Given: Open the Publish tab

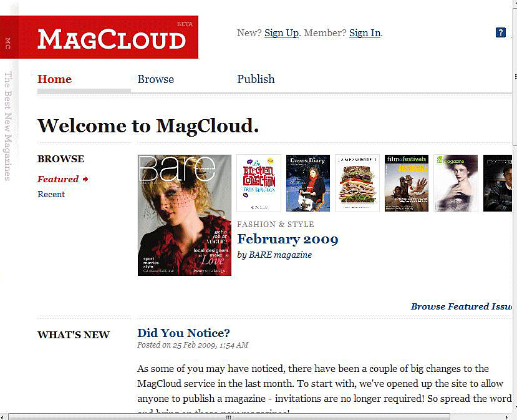Looking at the screenshot, I should 256,79.
